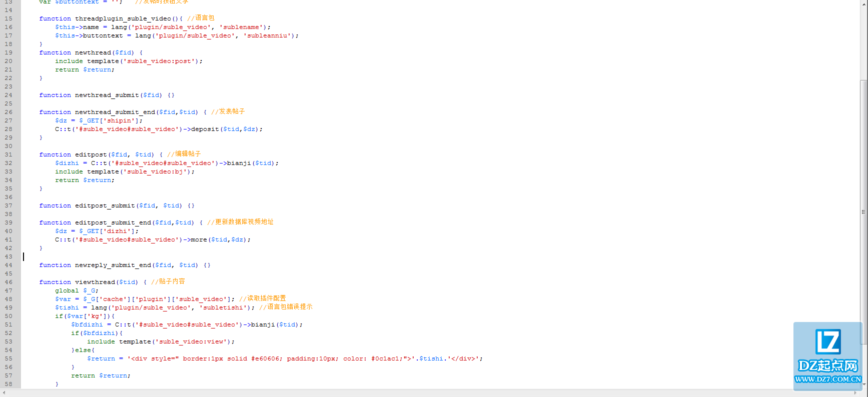Click the #0c1ac1 text color value

[x=385, y=358]
